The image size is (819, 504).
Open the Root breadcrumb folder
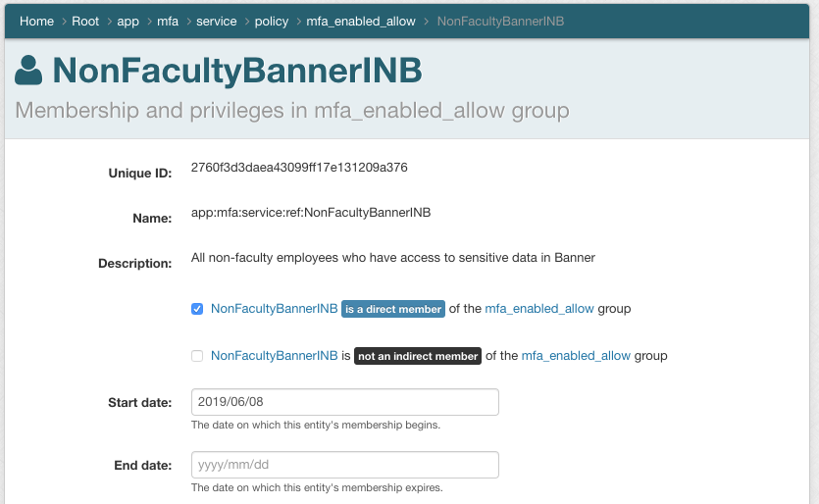(x=85, y=21)
